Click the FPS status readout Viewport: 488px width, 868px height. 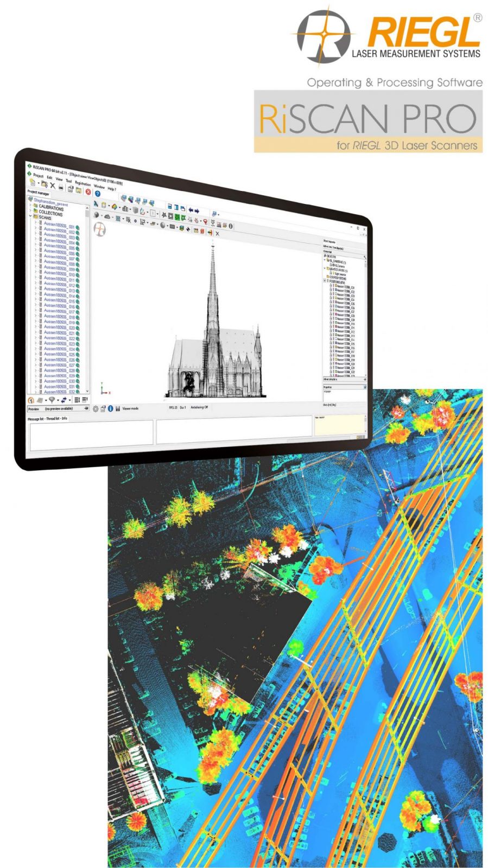click(173, 407)
